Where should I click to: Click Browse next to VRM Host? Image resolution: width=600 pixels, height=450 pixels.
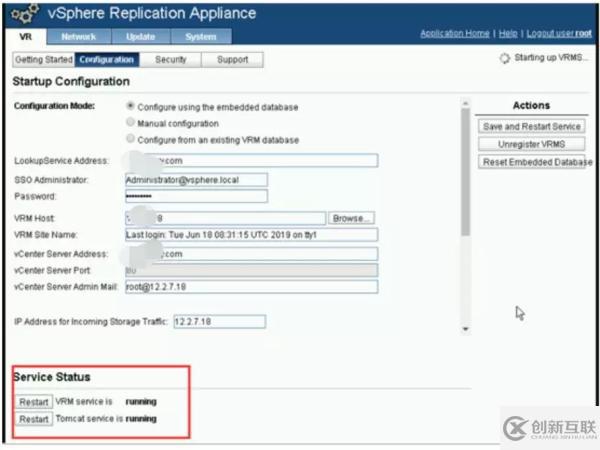pos(351,218)
